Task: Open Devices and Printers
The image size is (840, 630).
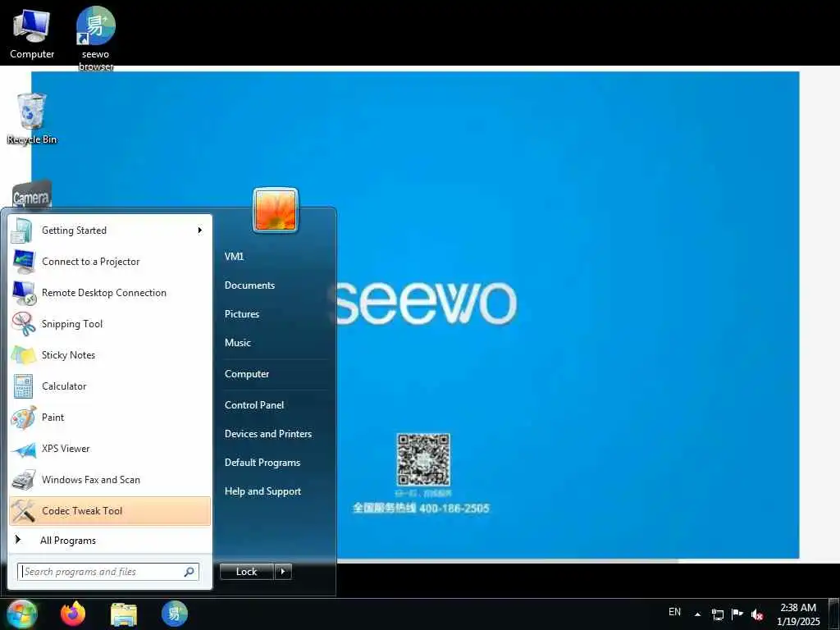Action: pyautogui.click(x=268, y=434)
